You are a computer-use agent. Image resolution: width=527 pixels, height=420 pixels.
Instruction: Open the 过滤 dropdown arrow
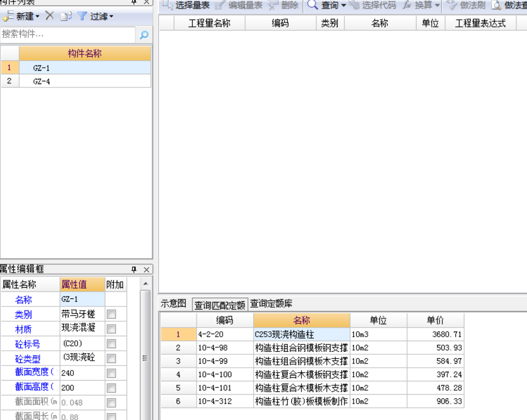point(111,16)
